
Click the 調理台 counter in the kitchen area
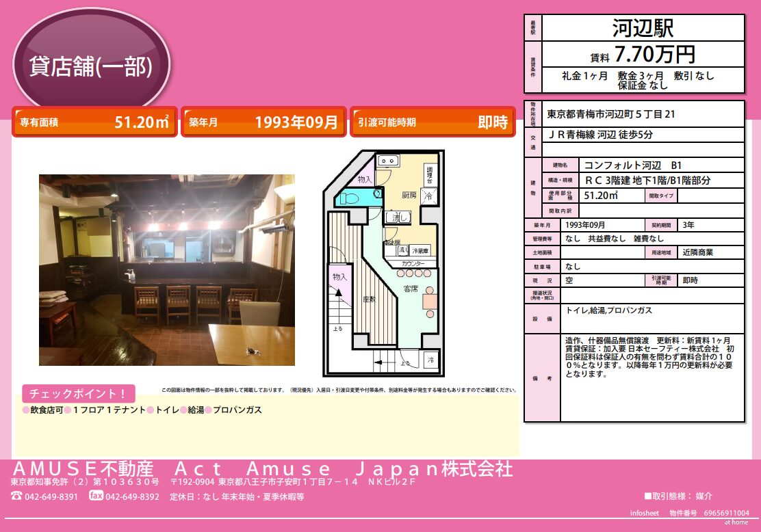pos(429,173)
